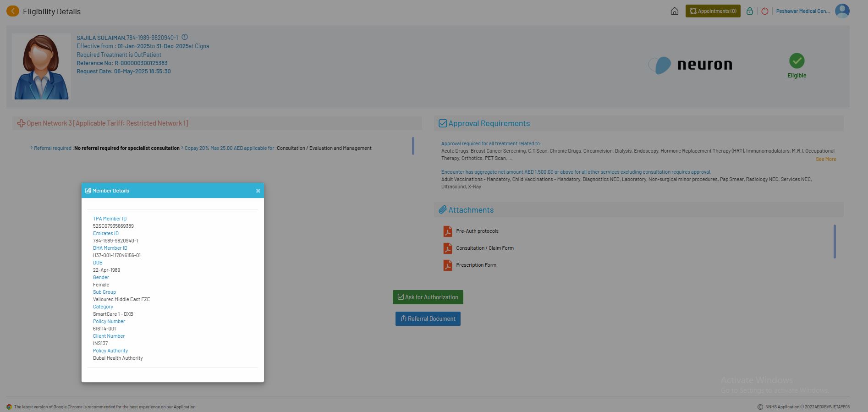Open Pre-Auth protocols attachment

[x=477, y=231]
